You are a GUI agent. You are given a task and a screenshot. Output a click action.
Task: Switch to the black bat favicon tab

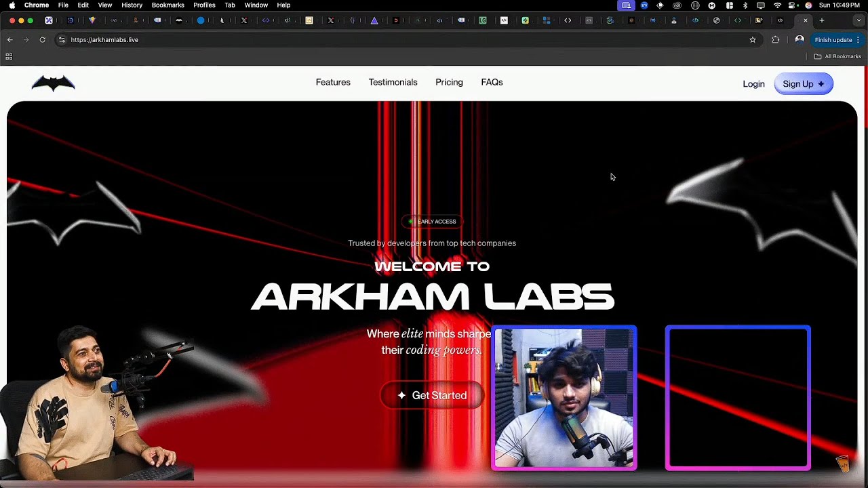tap(179, 20)
